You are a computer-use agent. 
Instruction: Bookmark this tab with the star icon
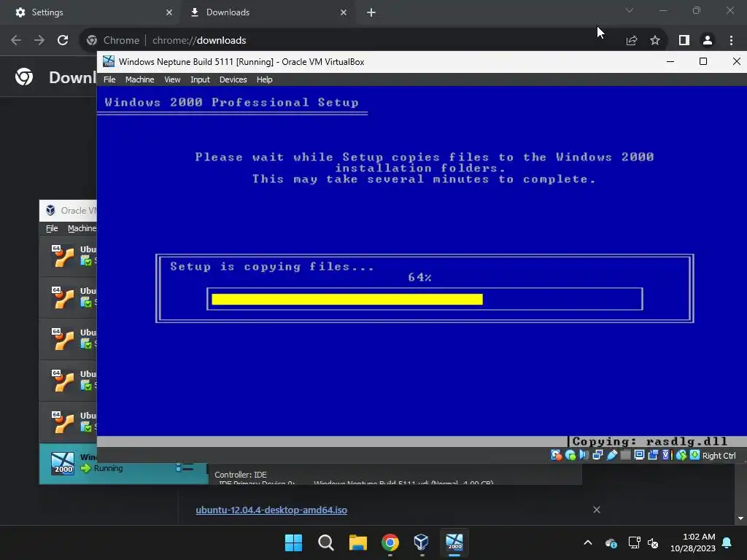click(x=655, y=41)
